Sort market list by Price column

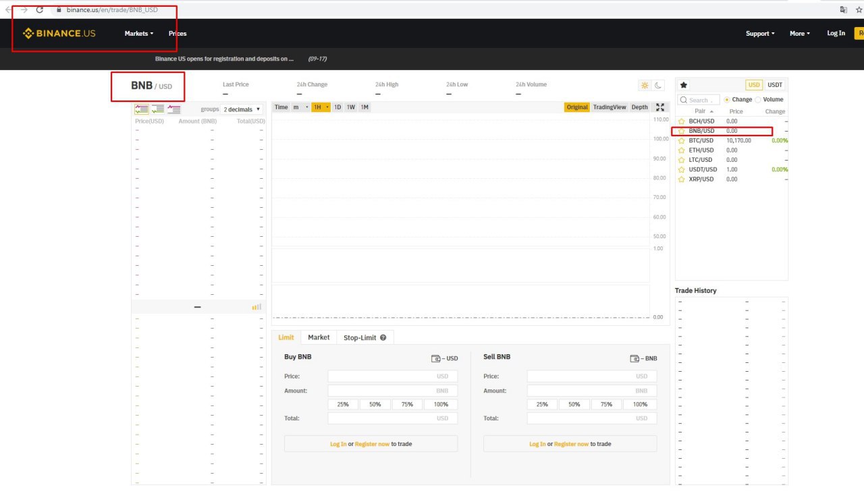pos(736,111)
